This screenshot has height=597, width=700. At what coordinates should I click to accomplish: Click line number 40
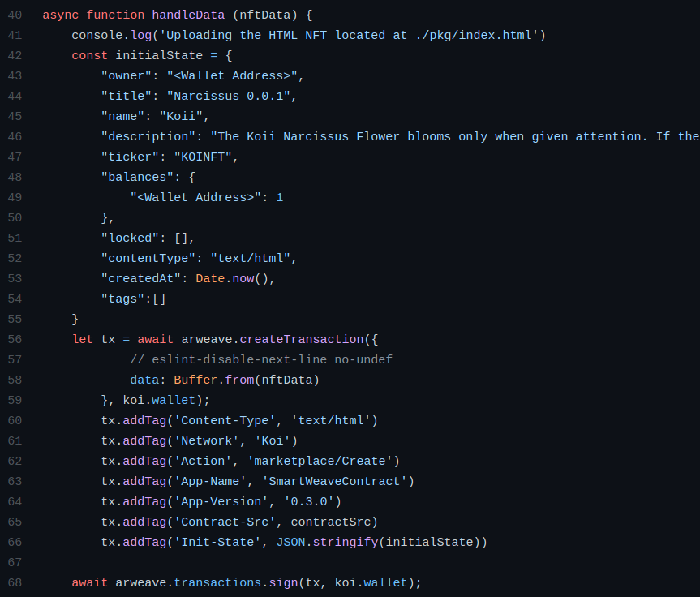[15, 15]
